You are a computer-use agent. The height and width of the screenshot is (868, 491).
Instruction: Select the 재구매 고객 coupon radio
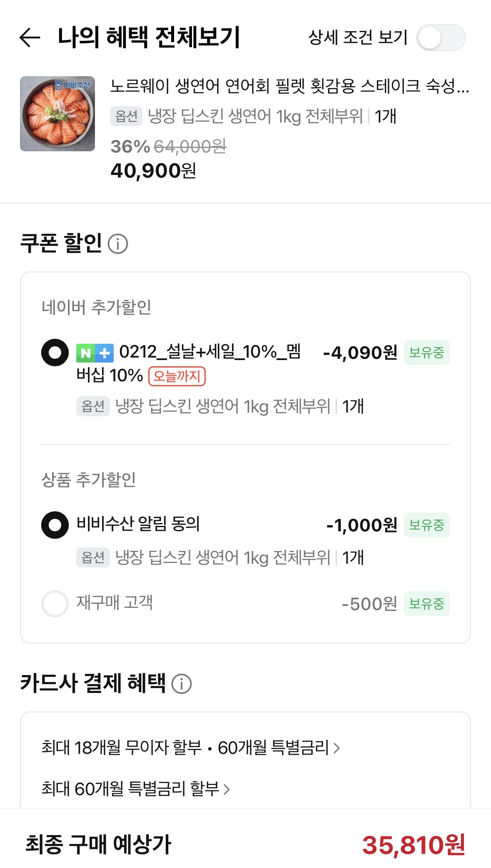[x=55, y=604]
